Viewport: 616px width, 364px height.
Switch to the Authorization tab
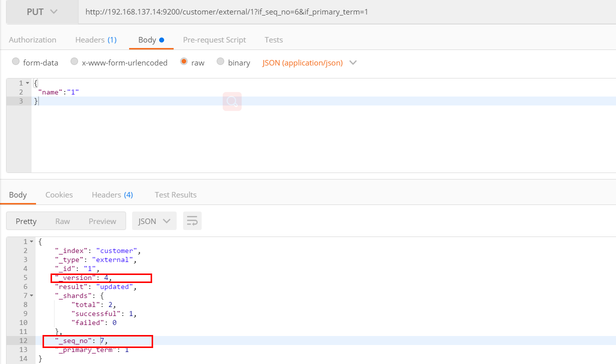point(33,40)
